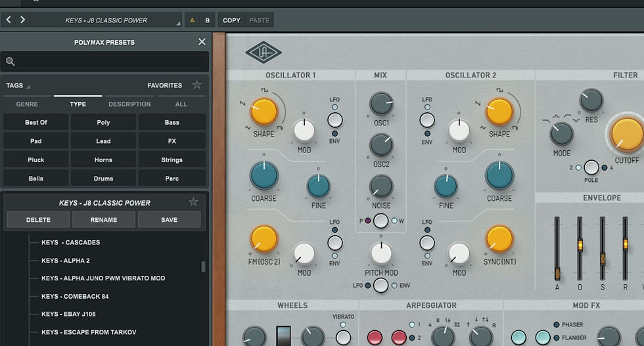Click the DELETE preset button
Viewport: 644px width, 346px height.
(x=38, y=219)
